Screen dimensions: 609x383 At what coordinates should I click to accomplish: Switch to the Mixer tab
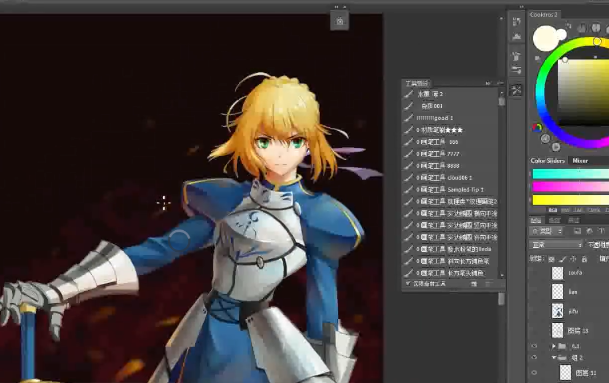tap(580, 161)
